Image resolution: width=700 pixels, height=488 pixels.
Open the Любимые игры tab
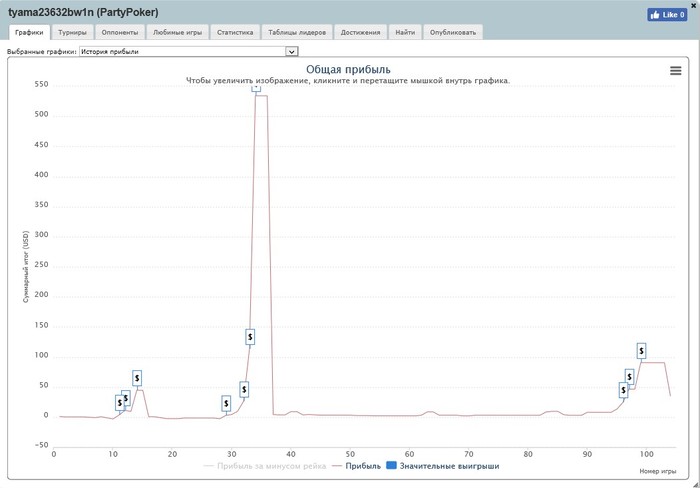(177, 32)
